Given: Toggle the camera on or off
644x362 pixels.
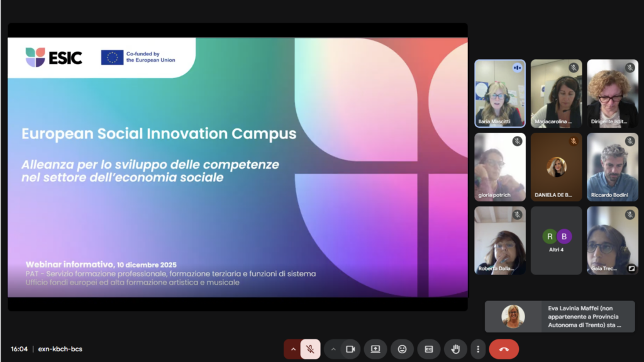Looking at the screenshot, I should pos(350,349).
